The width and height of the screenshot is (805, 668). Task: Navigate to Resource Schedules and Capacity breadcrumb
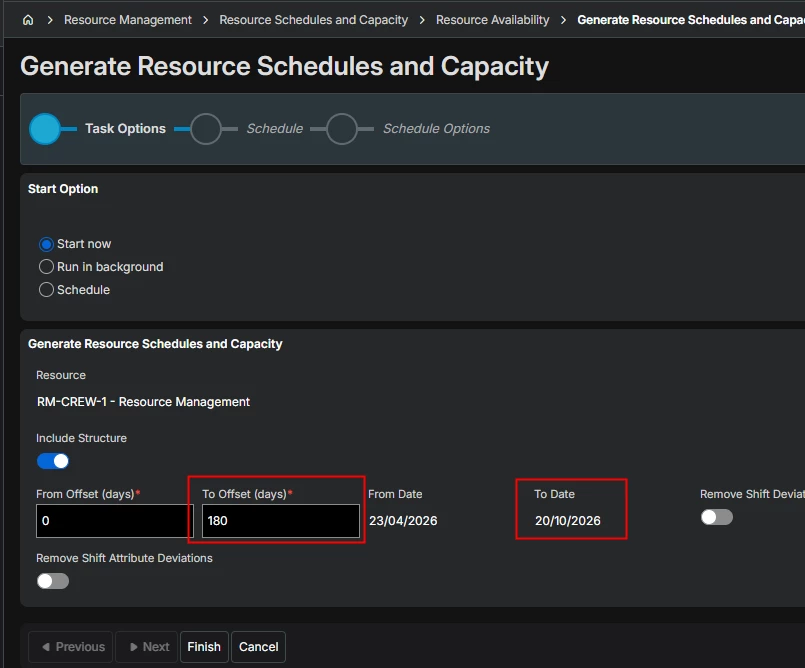pos(313,20)
